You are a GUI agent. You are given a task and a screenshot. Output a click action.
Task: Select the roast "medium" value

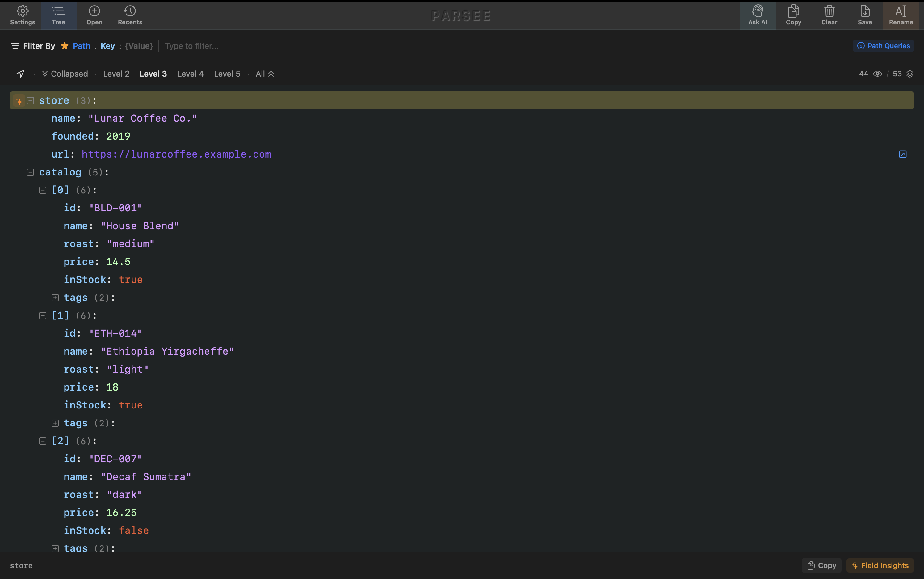(131, 243)
